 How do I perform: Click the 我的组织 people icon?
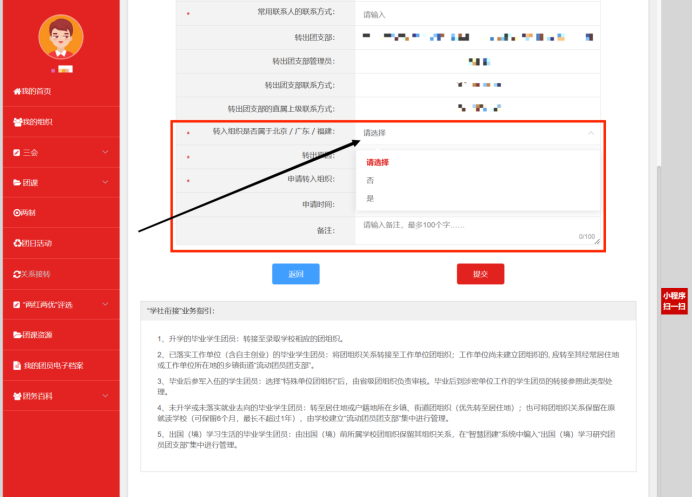16,122
